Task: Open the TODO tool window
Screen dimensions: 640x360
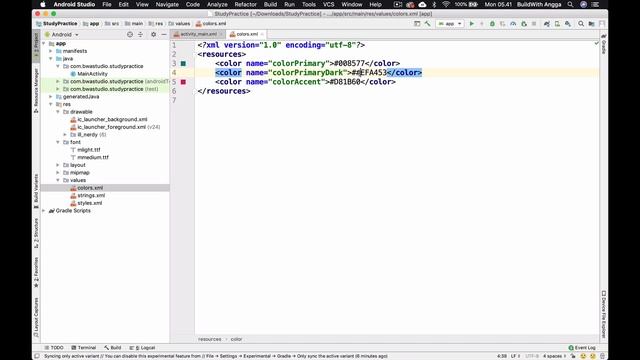Action: pos(54,348)
